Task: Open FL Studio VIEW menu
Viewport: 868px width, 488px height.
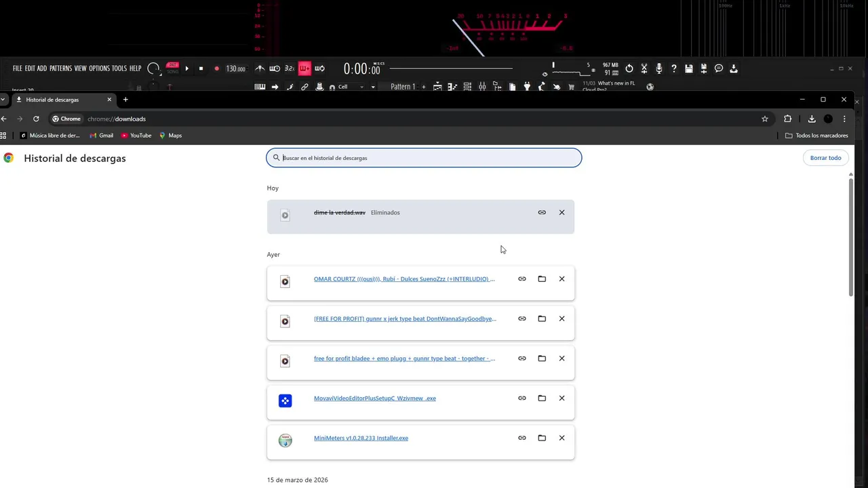Action: click(x=81, y=68)
